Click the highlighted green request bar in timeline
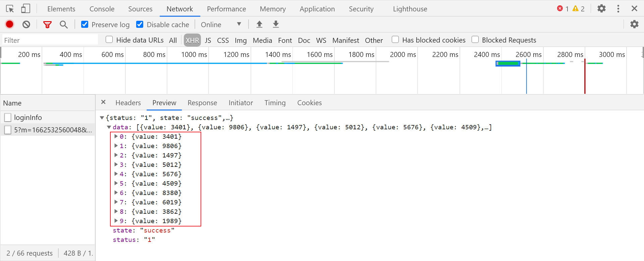 click(508, 63)
